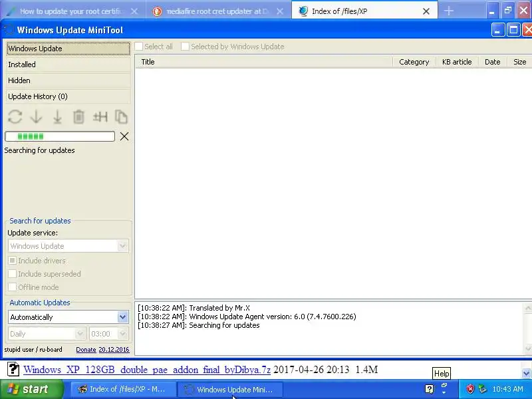Enable the 'Offline mode' checkbox
Image resolution: width=532 pixels, height=399 pixels.
(12, 287)
